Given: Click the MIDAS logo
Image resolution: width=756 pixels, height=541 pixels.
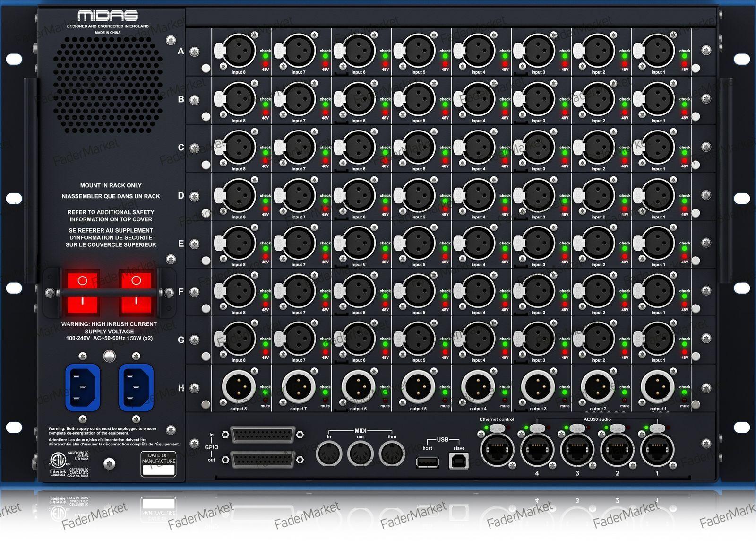Looking at the screenshot, I should click(x=108, y=16).
